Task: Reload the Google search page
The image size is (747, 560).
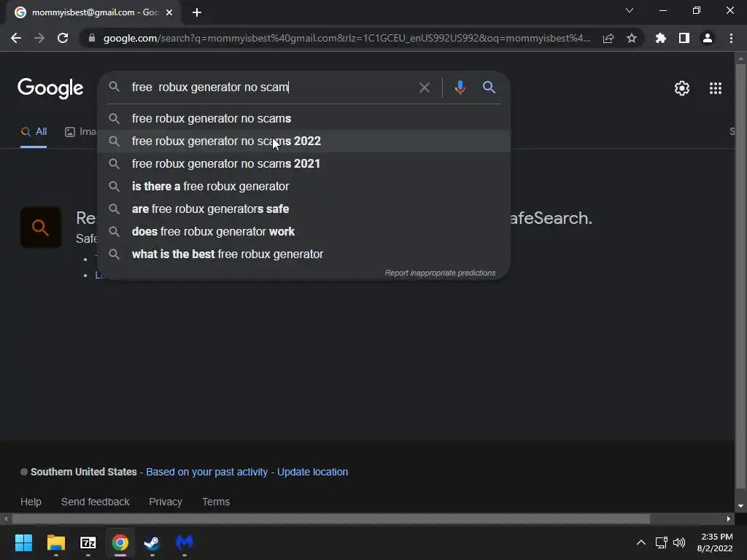Action: point(63,38)
